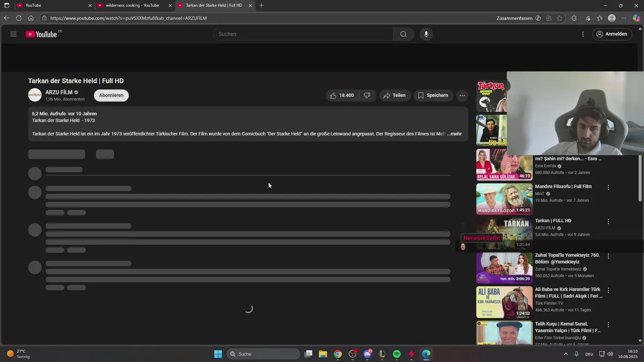644x362 pixels.
Task: Open the Mandıra Filozofu thumbnail
Action: pos(504,199)
